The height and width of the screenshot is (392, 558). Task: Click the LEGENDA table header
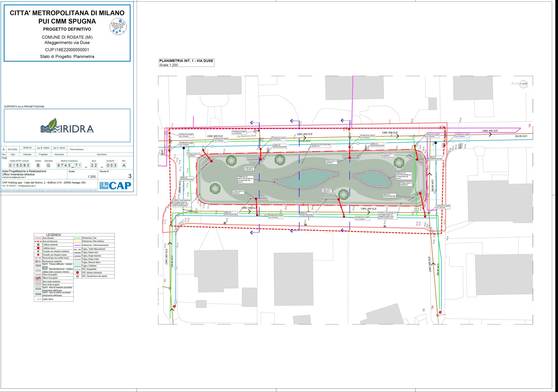(x=53, y=235)
